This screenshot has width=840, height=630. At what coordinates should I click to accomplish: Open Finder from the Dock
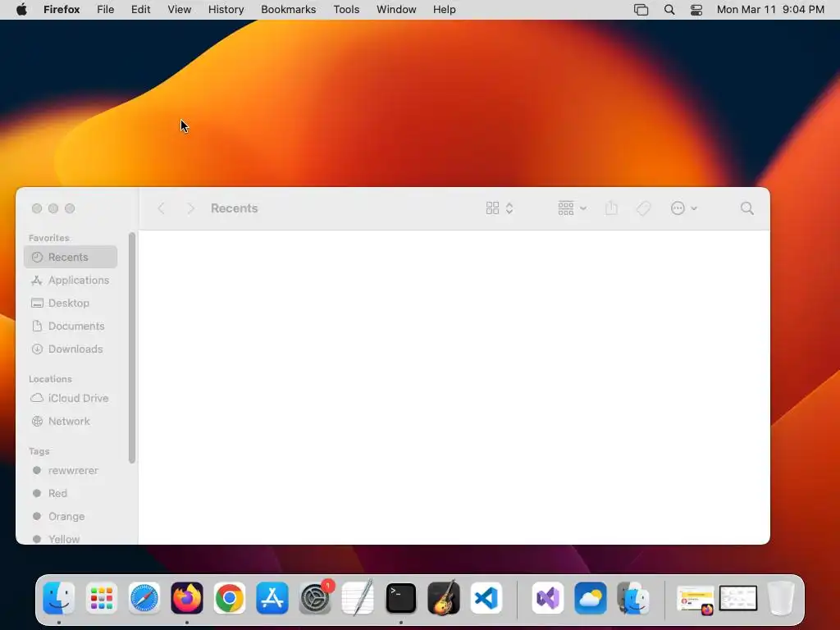[x=58, y=598]
